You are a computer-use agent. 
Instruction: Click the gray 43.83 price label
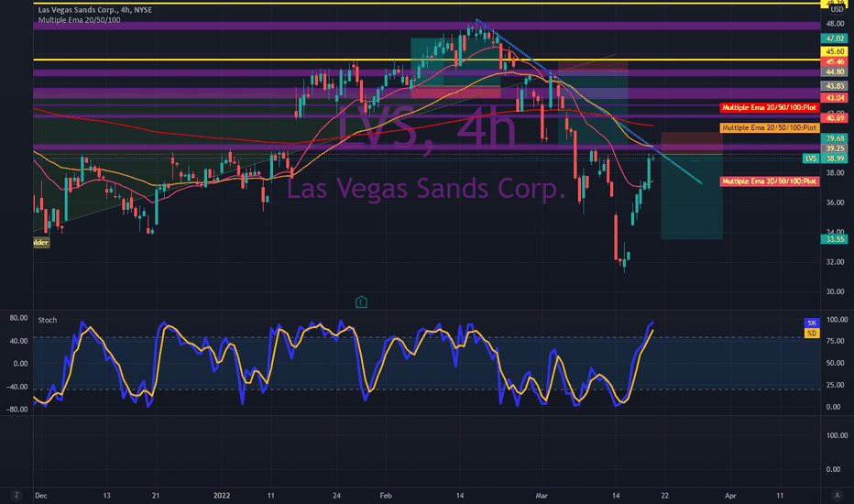coord(835,86)
